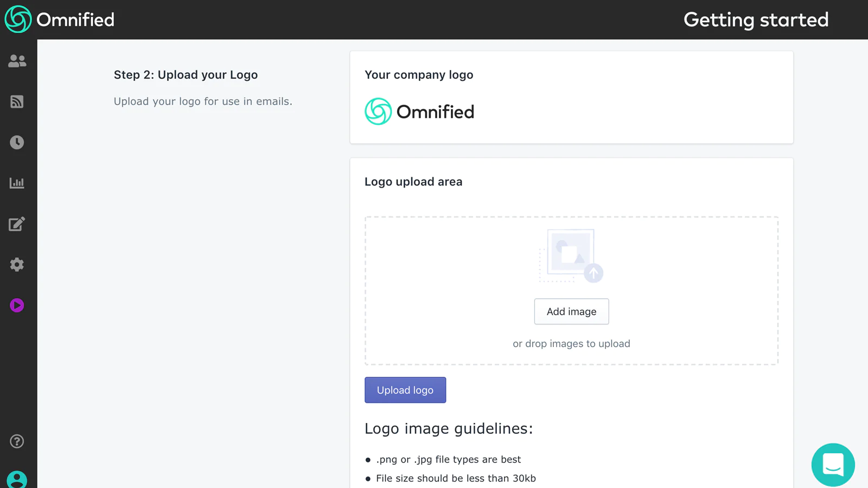Open settings via the gear icon
Image resolution: width=868 pixels, height=488 pixels.
17,265
